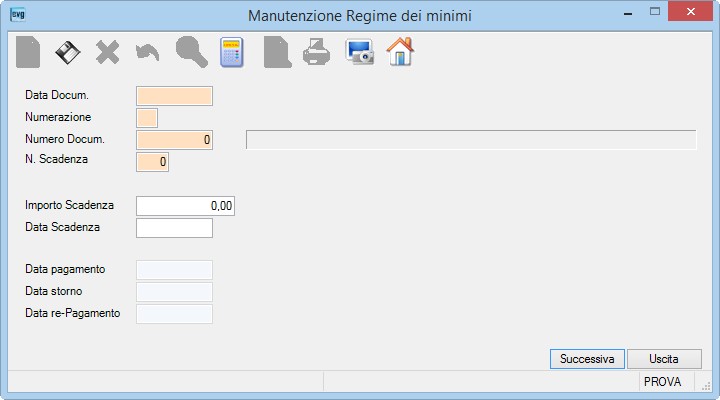
Task: Click the Importo Scadenza amount field
Action: [186, 206]
